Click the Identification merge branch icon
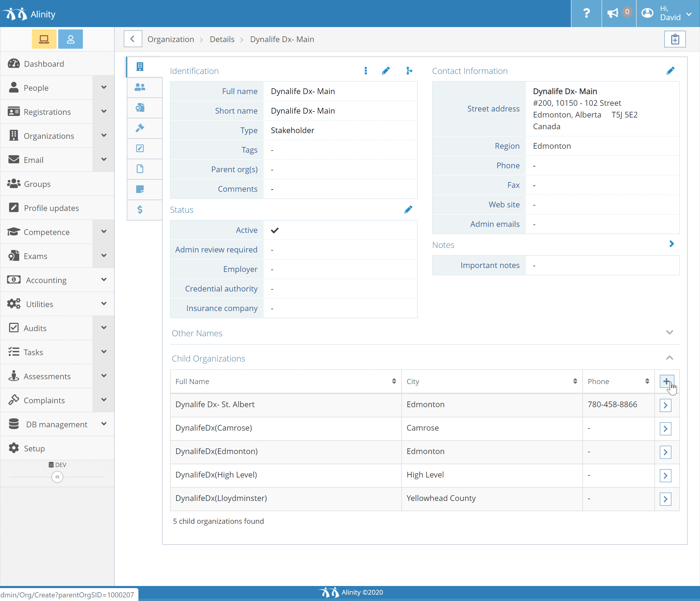700x601 pixels. coord(409,71)
